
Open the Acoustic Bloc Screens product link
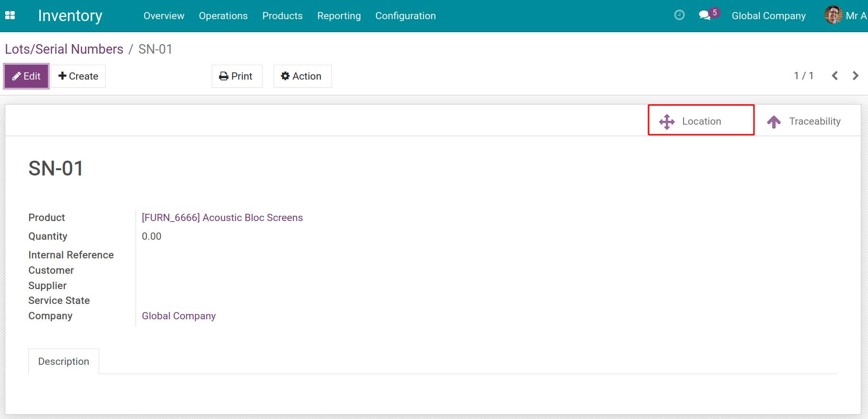click(x=222, y=218)
